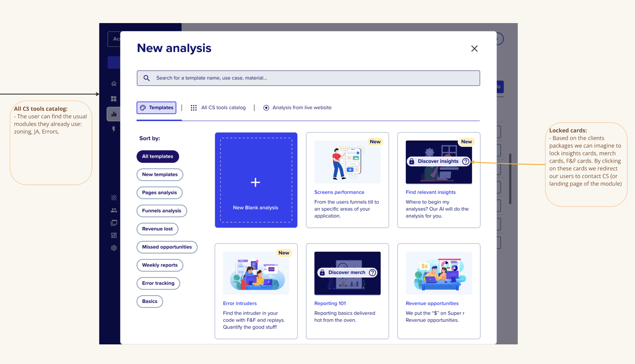Select the bar chart analysis sidebar icon

tap(114, 114)
